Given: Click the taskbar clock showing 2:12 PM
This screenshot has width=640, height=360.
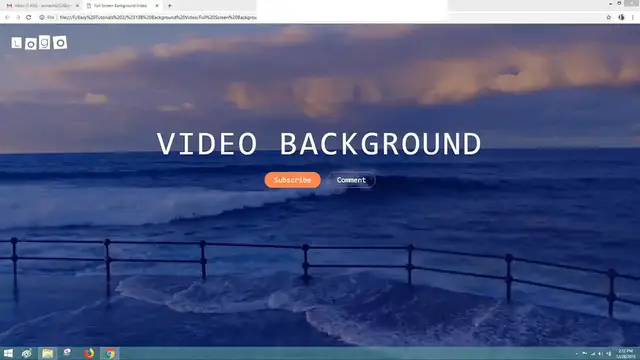Looking at the screenshot, I should (625, 354).
